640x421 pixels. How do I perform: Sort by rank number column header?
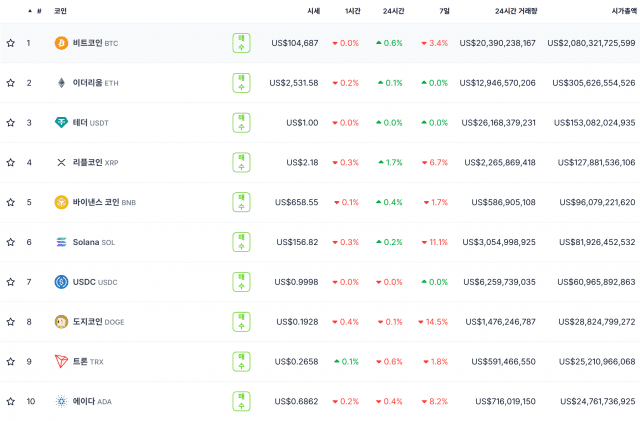coord(38,10)
